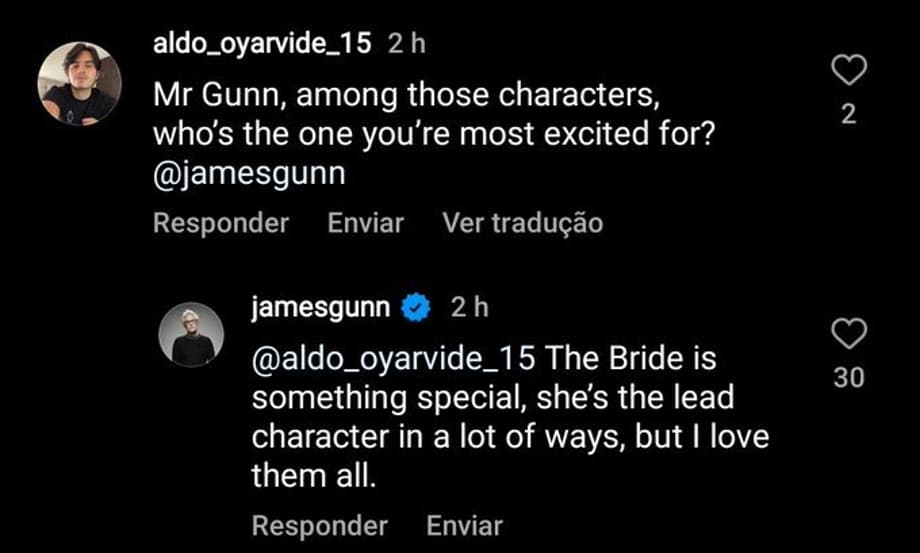Tap Ver tradução to translate the comment
This screenshot has height=553, width=920.
point(522,223)
